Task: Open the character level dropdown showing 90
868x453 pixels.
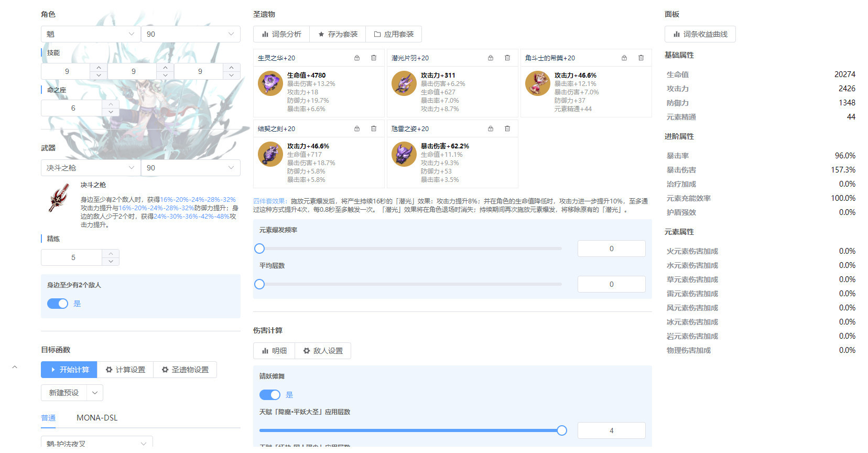Action: tap(191, 34)
